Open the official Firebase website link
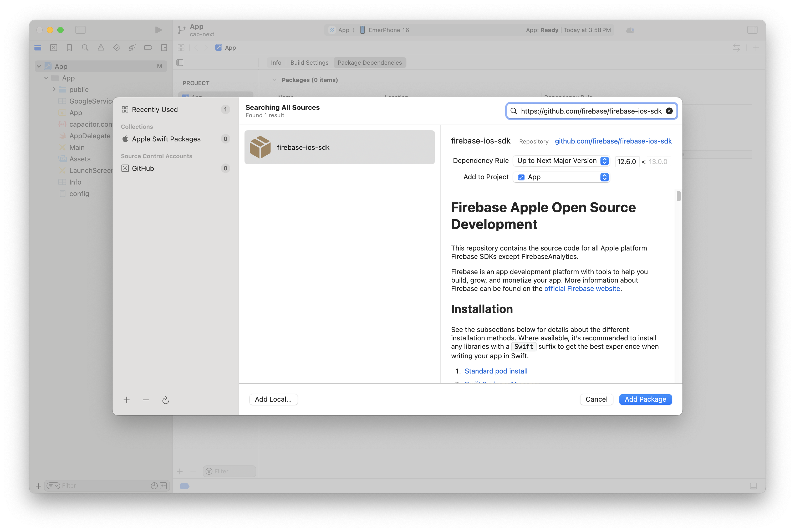 point(582,289)
